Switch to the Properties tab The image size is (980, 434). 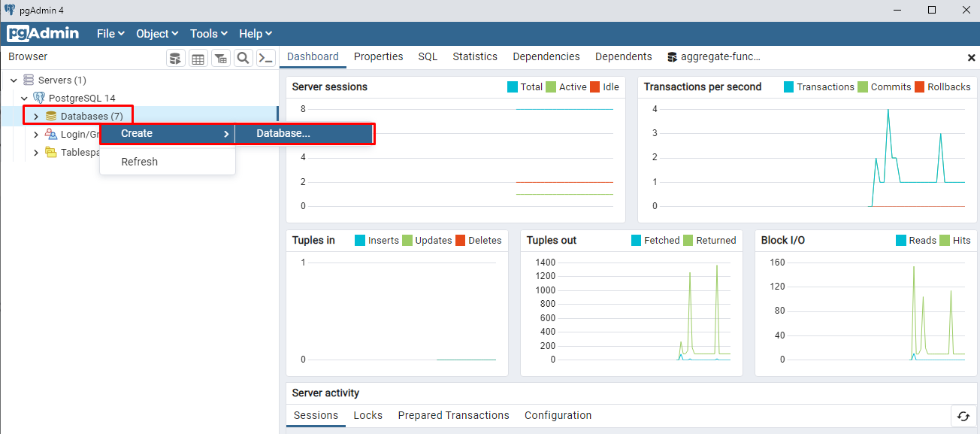pos(379,56)
